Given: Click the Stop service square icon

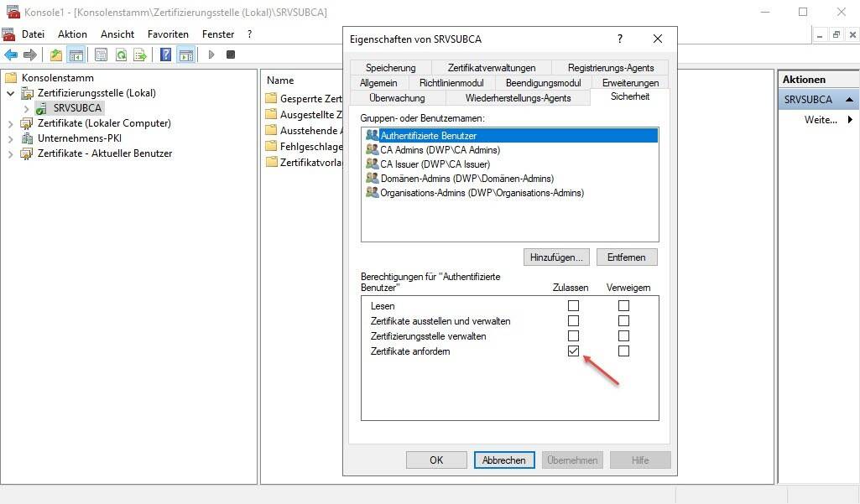Looking at the screenshot, I should pos(231,55).
